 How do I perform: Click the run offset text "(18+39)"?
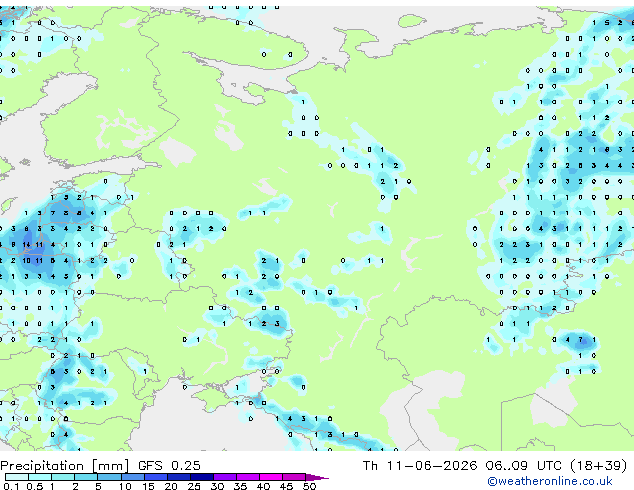[598, 466]
